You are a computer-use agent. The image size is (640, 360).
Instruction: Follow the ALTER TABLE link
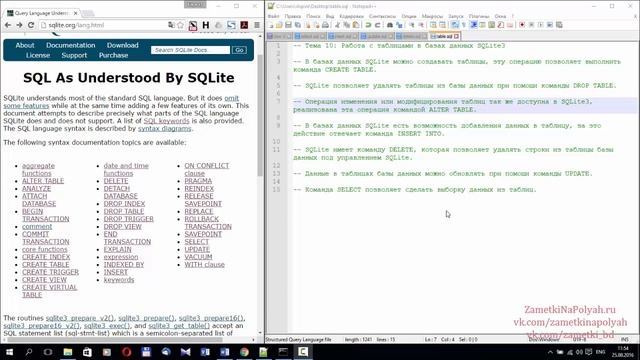(x=43, y=181)
